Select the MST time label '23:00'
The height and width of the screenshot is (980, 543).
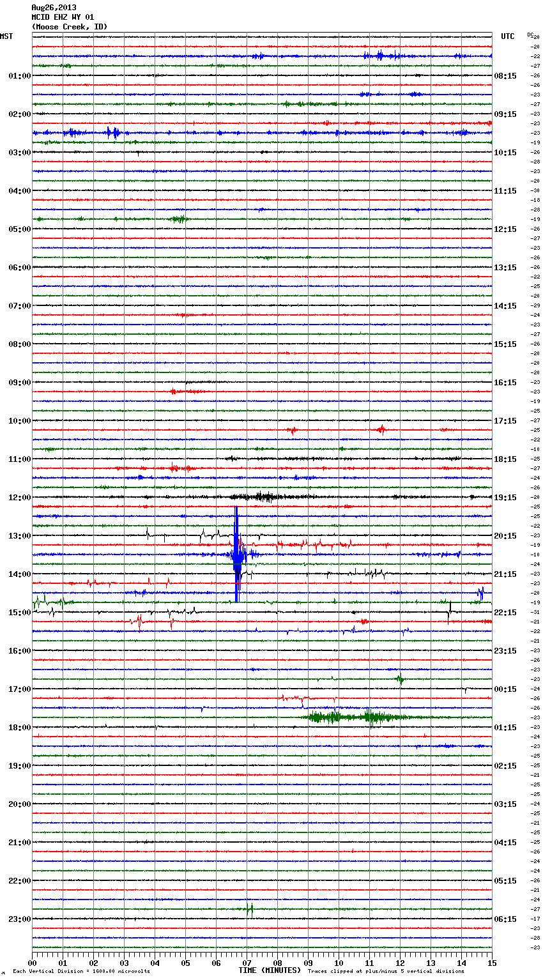19,919
